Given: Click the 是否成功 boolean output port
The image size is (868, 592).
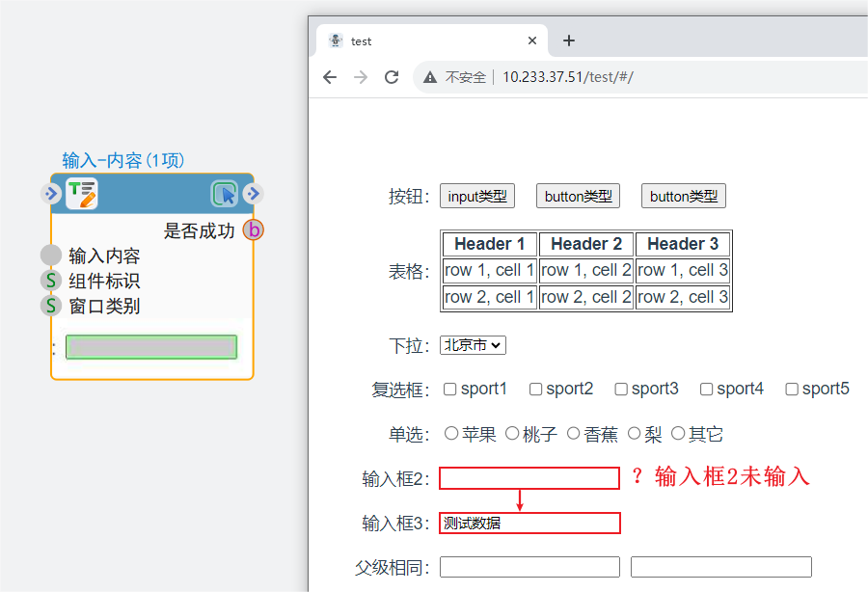Looking at the screenshot, I should pyautogui.click(x=253, y=230).
